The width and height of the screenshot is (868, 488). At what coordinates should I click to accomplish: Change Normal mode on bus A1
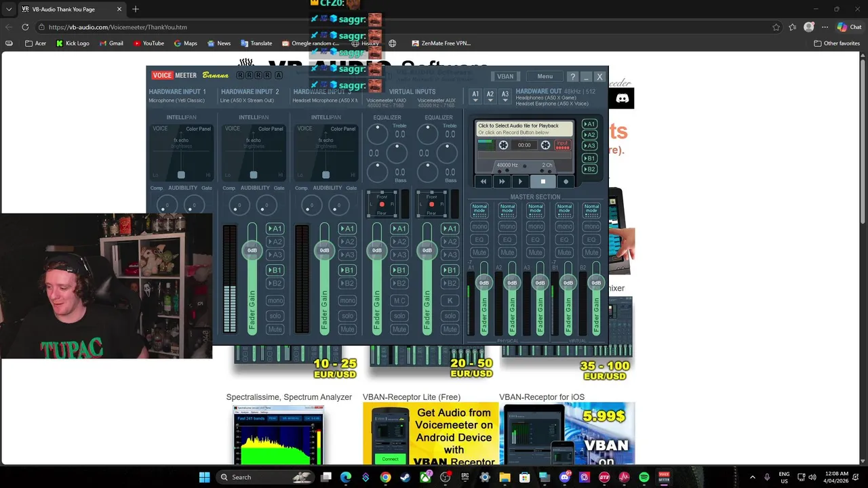pyautogui.click(x=479, y=209)
